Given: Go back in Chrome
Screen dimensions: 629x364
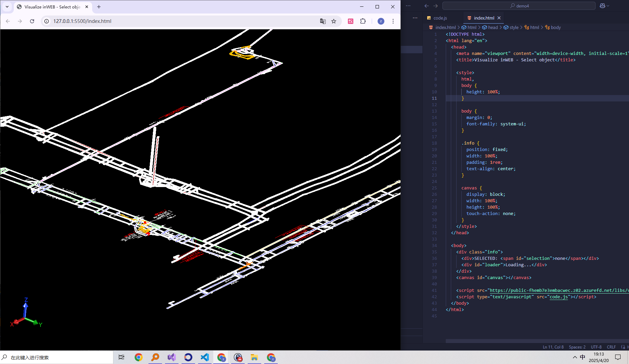Looking at the screenshot, I should click(8, 21).
